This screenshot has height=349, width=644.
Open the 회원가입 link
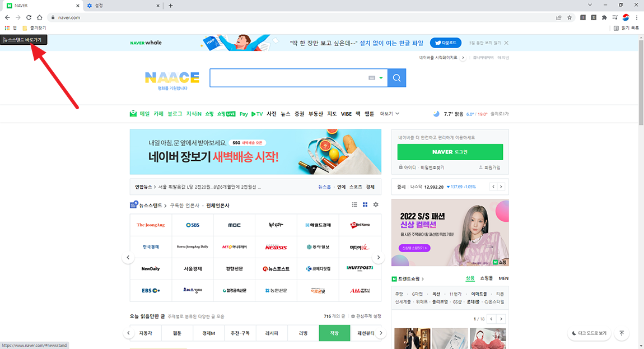coord(489,167)
